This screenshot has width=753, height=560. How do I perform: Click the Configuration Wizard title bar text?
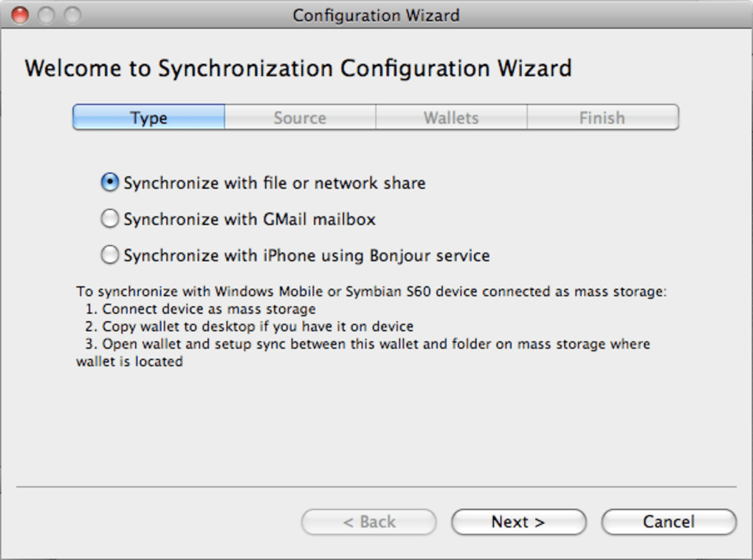coord(376,15)
